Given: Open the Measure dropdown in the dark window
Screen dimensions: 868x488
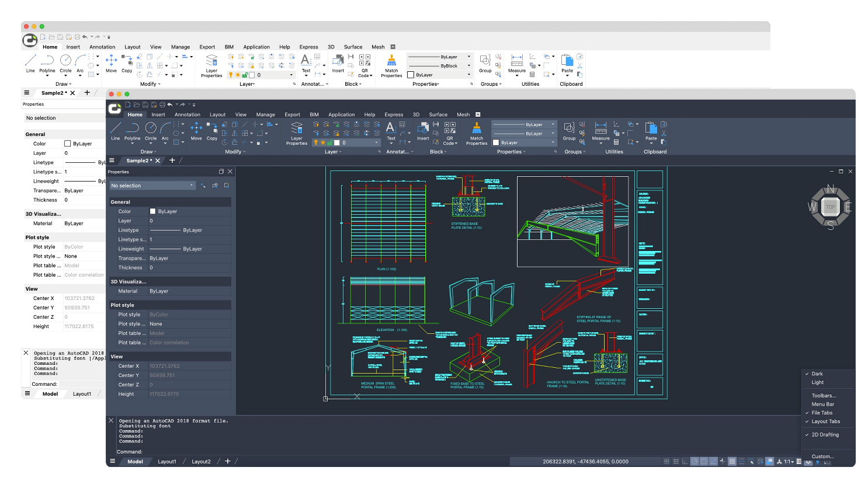Looking at the screenshot, I should 600,144.
